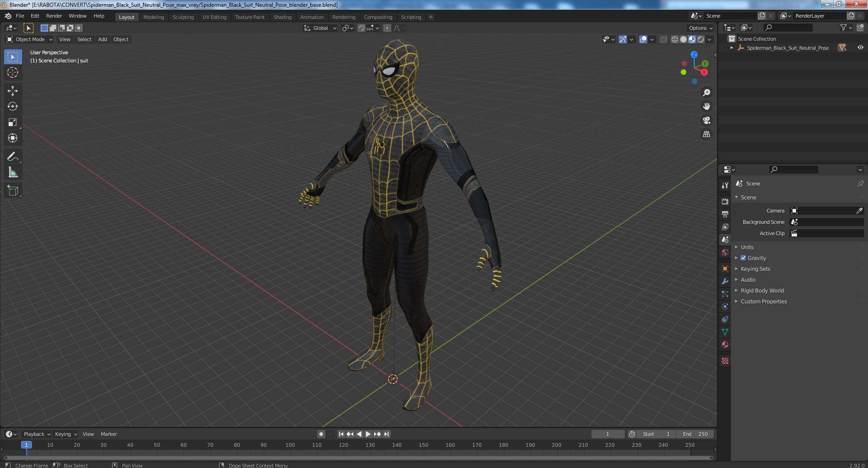Toggle auto keying record button
The width and height of the screenshot is (868, 468).
(x=321, y=434)
